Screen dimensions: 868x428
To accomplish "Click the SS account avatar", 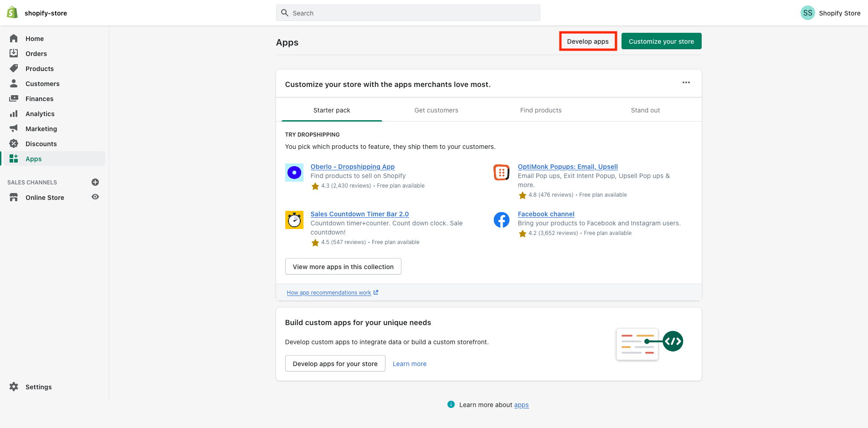I will (x=807, y=13).
